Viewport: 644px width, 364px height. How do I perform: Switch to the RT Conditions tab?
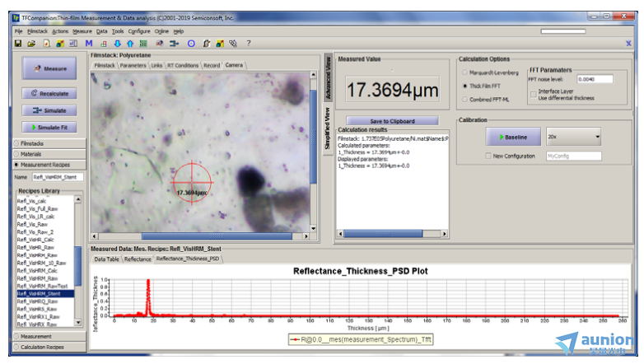click(x=183, y=65)
